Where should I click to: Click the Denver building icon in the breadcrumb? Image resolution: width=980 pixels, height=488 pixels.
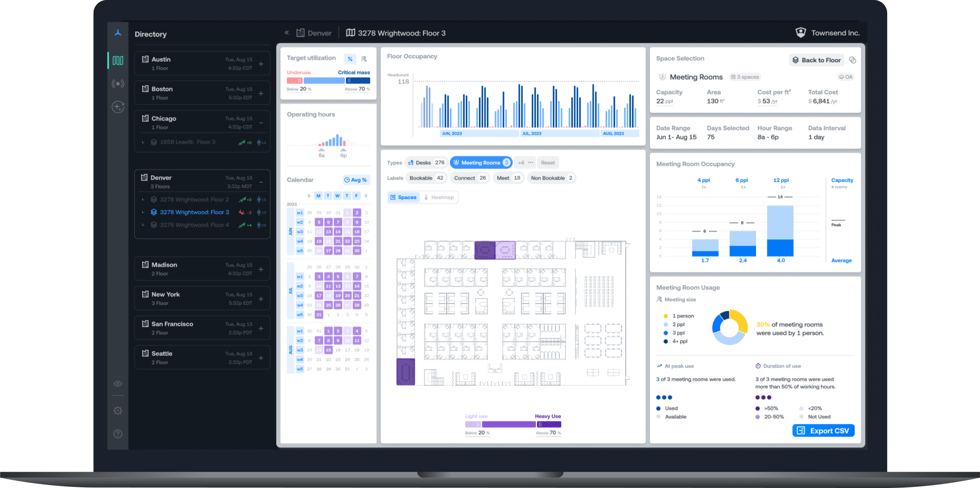point(300,33)
